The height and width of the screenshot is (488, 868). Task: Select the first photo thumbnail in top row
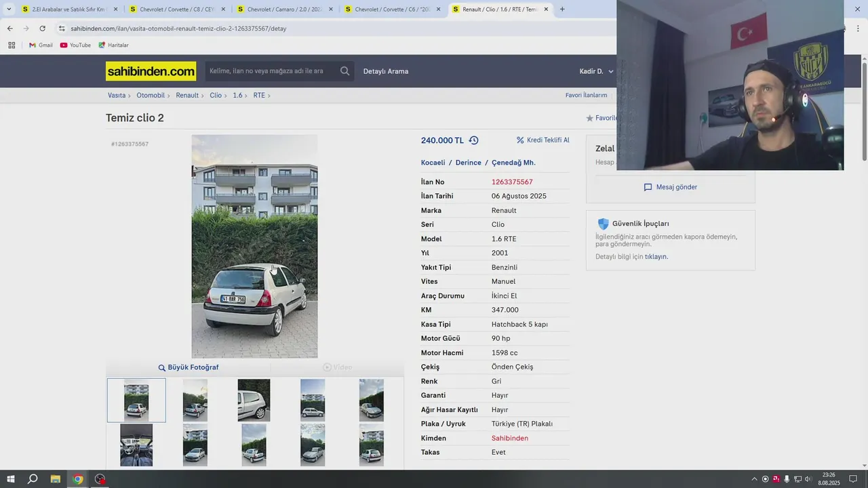click(136, 401)
